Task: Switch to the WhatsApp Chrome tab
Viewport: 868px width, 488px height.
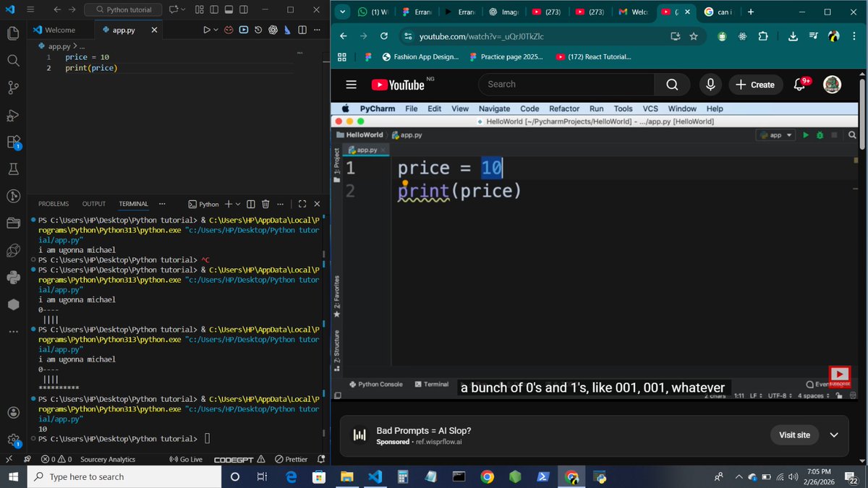Action: pyautogui.click(x=373, y=12)
